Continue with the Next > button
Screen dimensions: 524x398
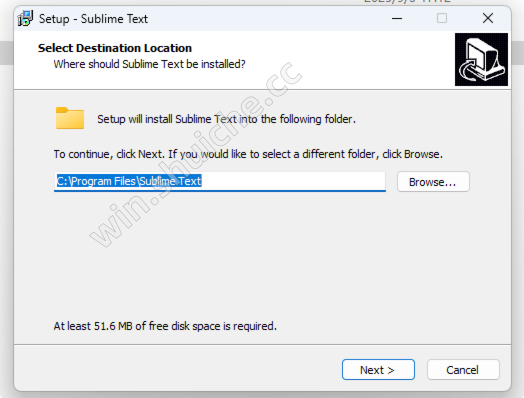pyautogui.click(x=378, y=370)
